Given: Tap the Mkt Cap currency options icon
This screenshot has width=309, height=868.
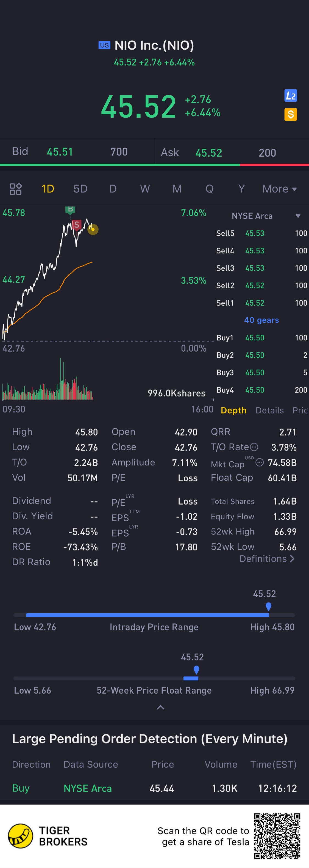Looking at the screenshot, I should coord(259,462).
